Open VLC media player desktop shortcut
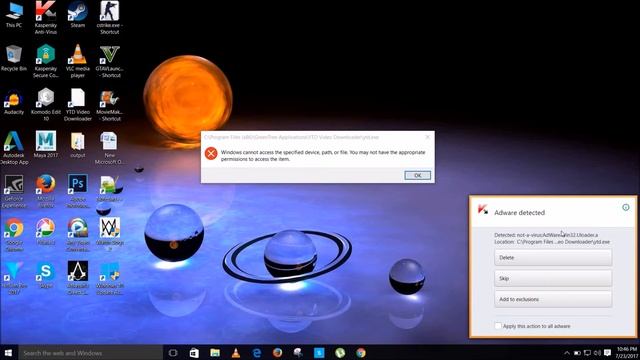 point(78,61)
